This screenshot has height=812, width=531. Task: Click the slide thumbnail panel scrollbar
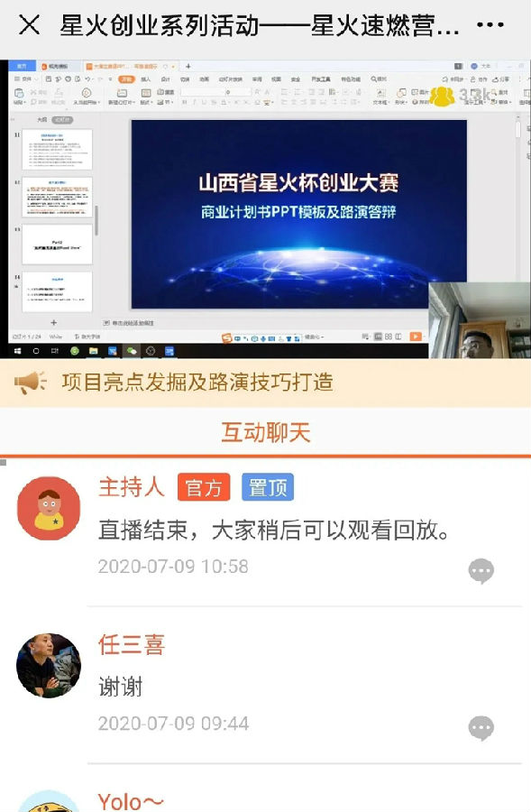96,219
